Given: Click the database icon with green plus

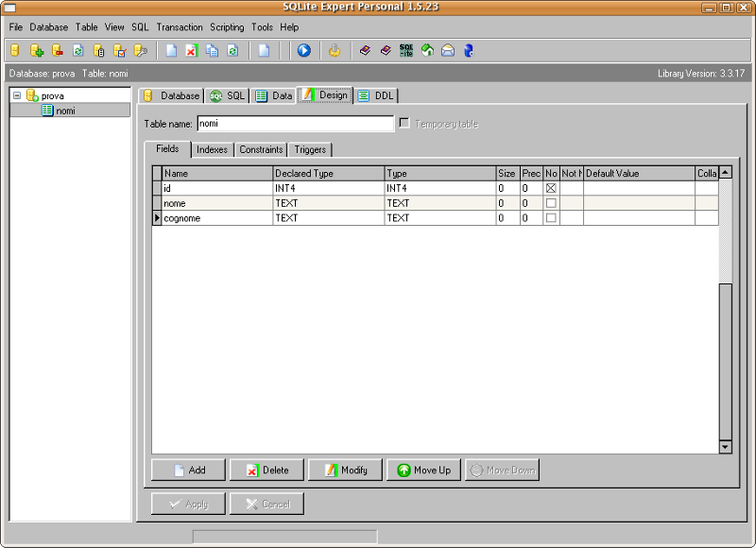Looking at the screenshot, I should point(37,51).
